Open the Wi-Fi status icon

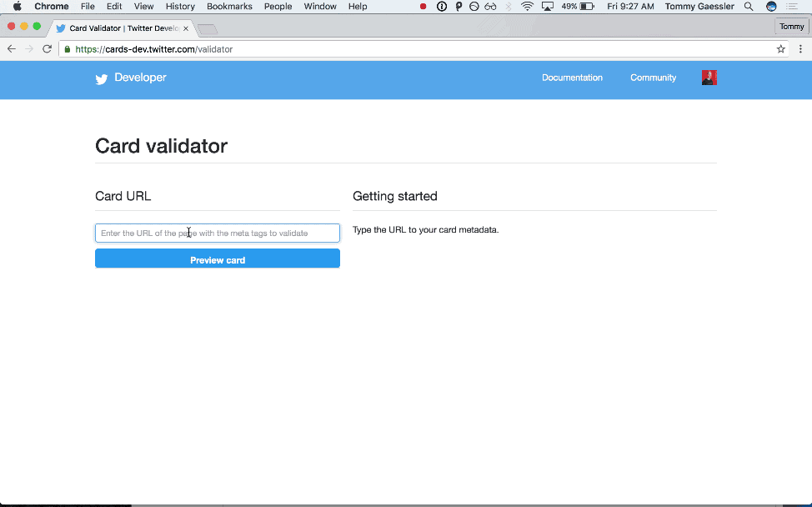point(527,6)
